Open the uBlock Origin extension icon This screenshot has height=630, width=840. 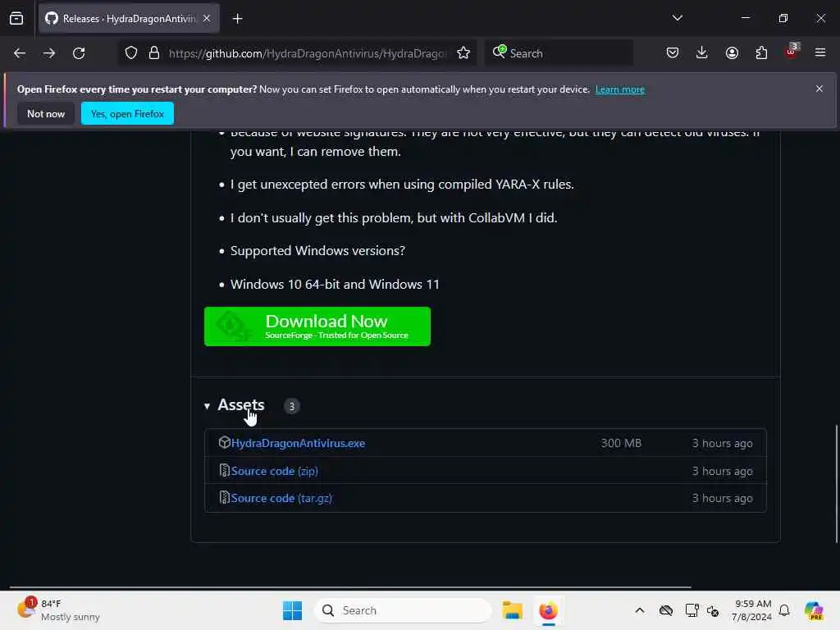(792, 52)
